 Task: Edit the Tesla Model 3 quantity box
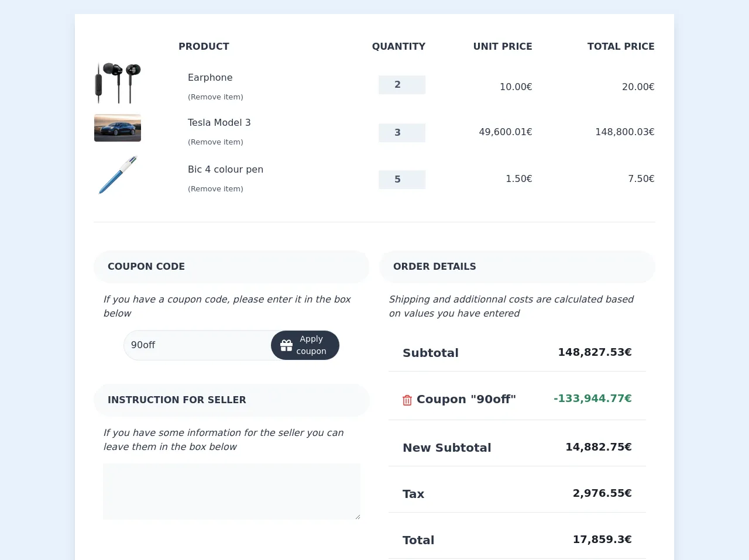pos(401,133)
